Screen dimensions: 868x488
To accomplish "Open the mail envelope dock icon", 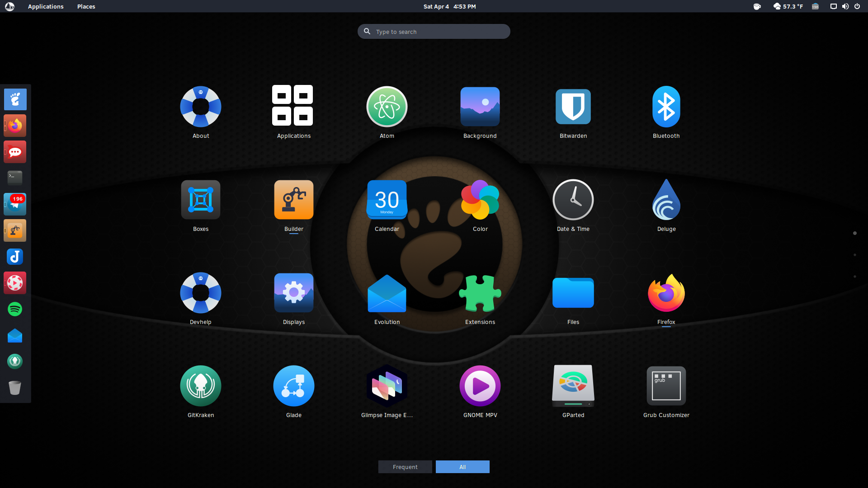I will pos(15,335).
